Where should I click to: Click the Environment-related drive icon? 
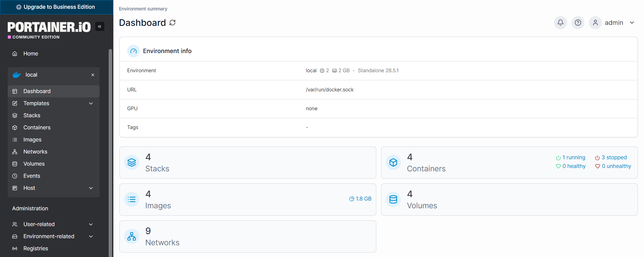(x=15, y=237)
